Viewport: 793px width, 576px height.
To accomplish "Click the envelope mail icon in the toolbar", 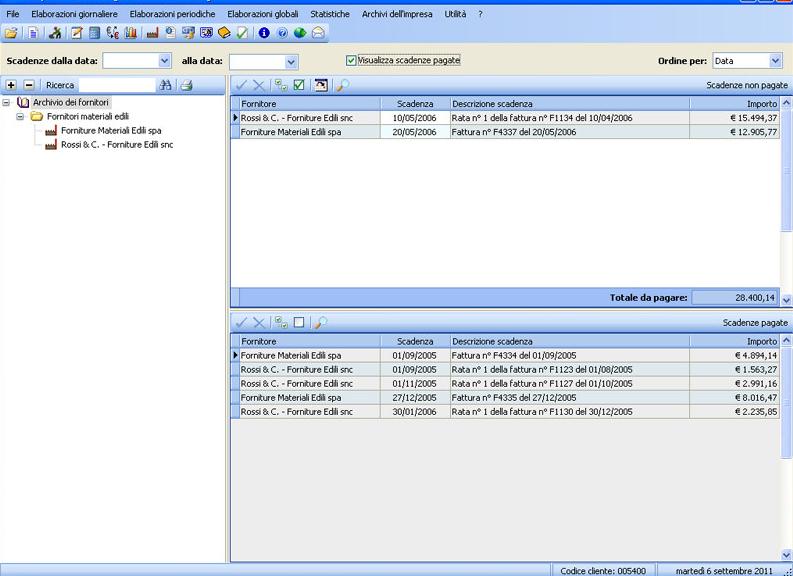I will pos(318,33).
